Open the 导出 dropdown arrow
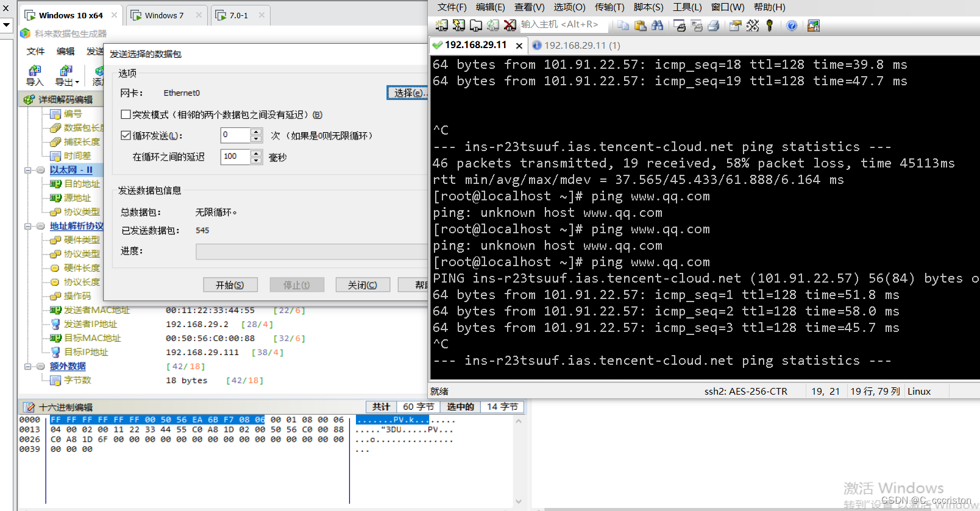The image size is (980, 511). click(77, 82)
